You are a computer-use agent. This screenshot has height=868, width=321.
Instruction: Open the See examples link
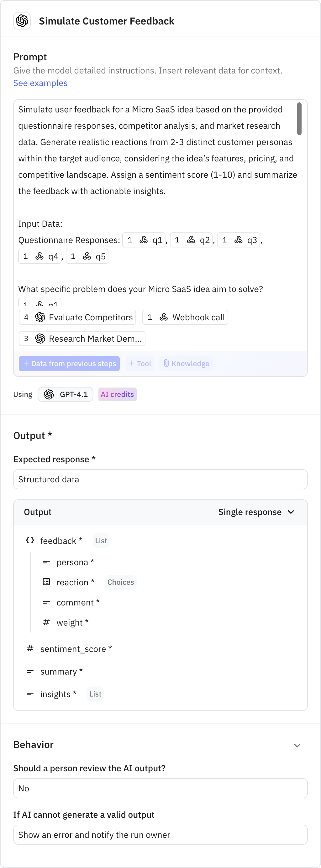[40, 83]
